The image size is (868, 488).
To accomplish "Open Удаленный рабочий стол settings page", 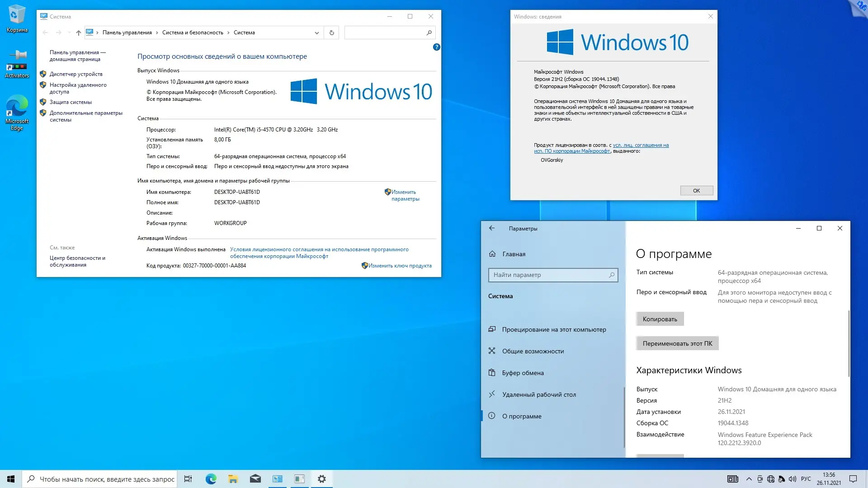I will pyautogui.click(x=539, y=394).
